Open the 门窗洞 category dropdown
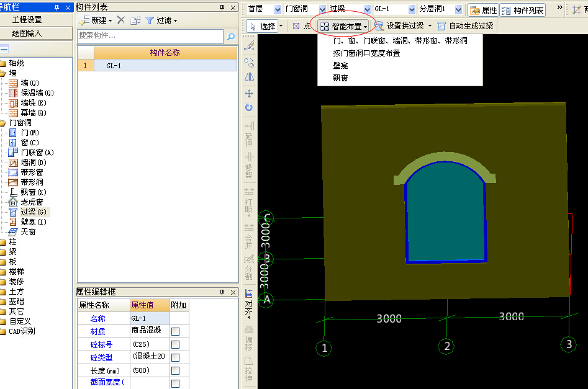 coord(322,9)
